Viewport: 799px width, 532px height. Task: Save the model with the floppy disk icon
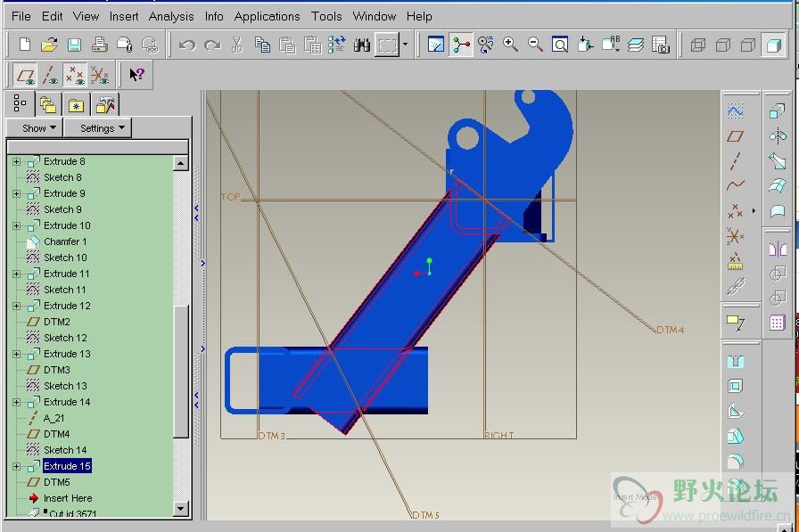(74, 45)
